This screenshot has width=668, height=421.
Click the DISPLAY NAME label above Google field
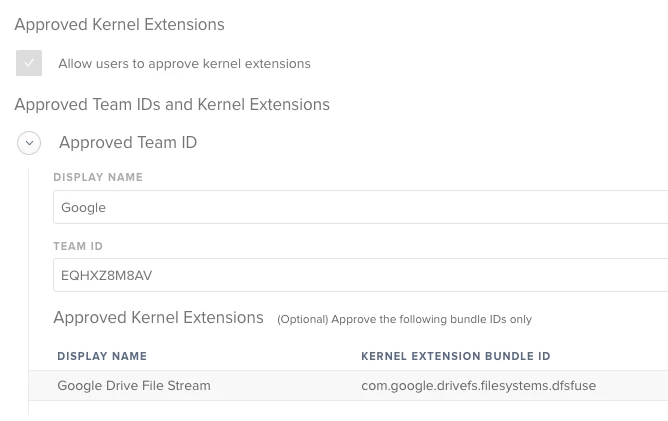point(98,177)
